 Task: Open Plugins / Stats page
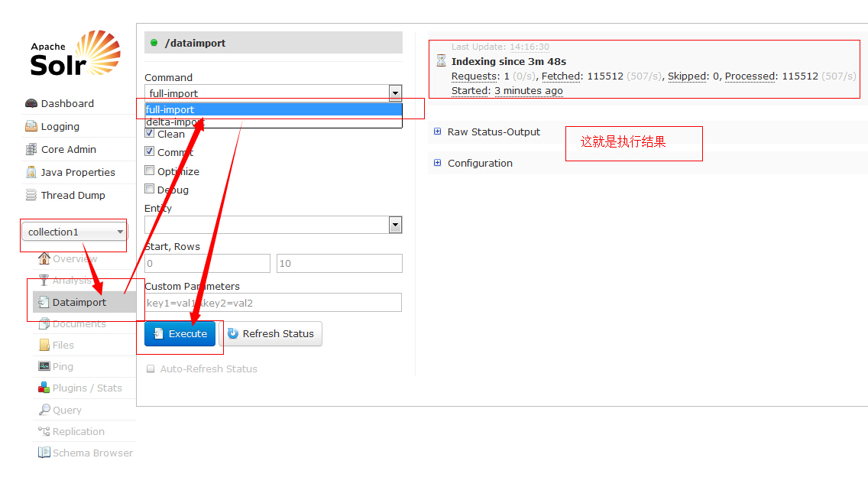(x=87, y=388)
